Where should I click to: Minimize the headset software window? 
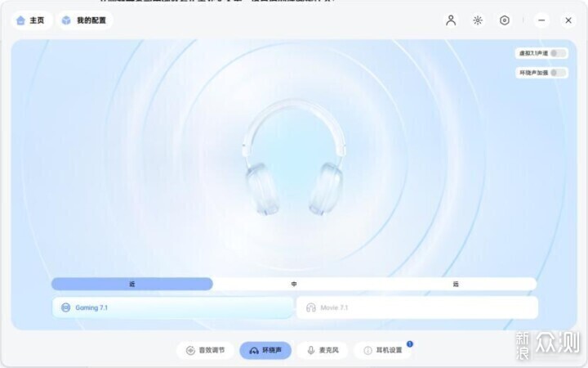pos(541,20)
